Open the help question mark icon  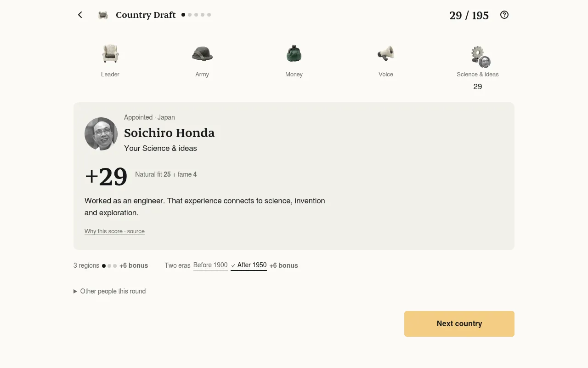[x=504, y=15]
